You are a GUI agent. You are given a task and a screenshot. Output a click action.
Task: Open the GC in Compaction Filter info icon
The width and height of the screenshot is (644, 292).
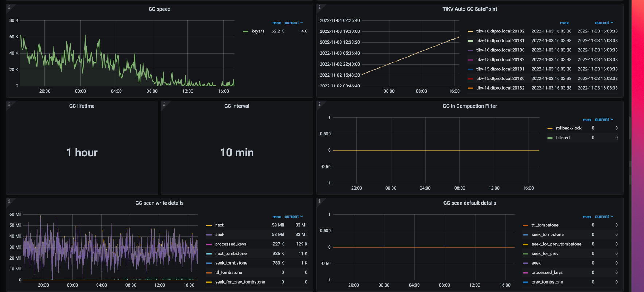319,104
